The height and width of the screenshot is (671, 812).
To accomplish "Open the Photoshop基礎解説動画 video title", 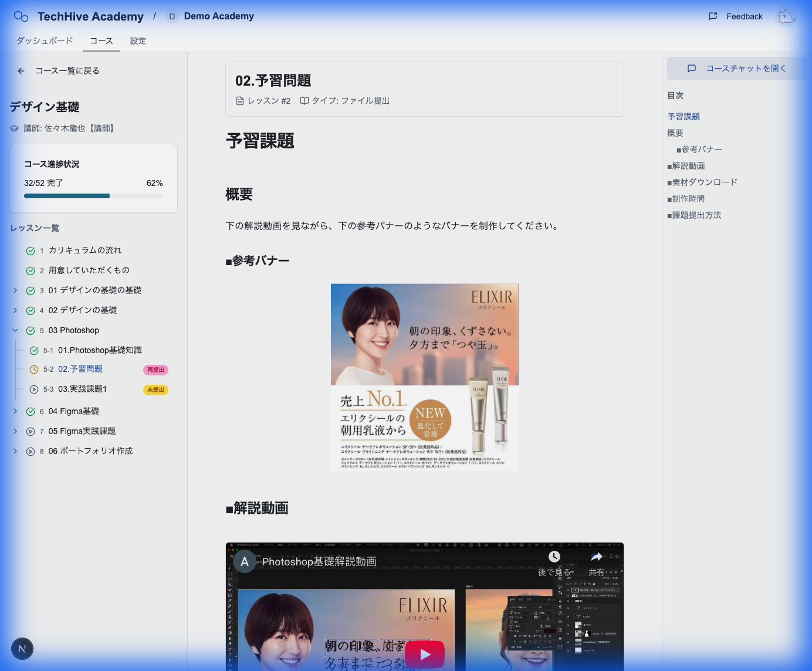I will pos(319,562).
